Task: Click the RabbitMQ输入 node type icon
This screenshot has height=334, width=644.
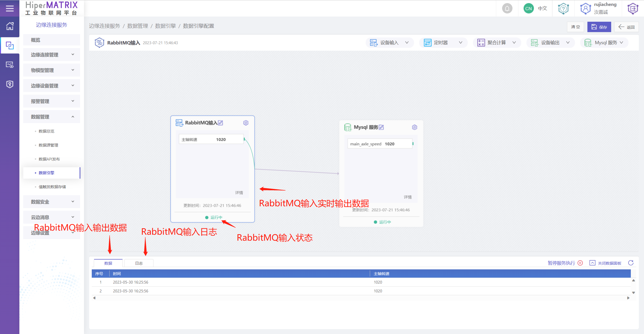Action: (179, 123)
